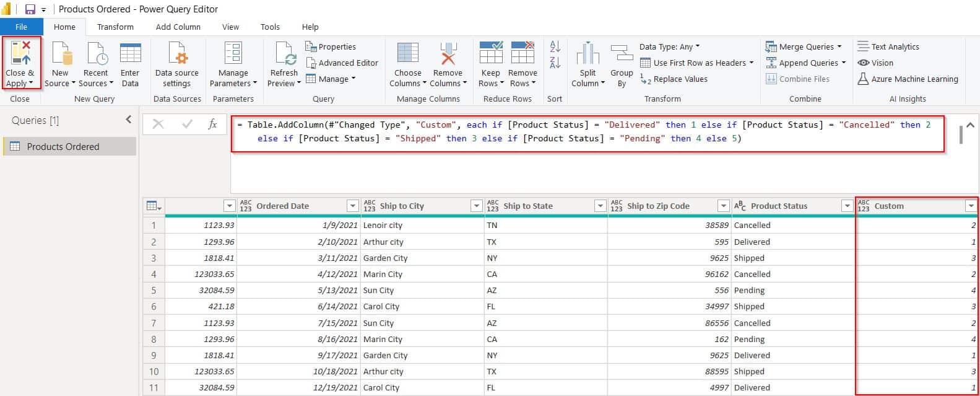This screenshot has height=396, width=980.
Task: Click the Split Column icon
Action: 588,53
